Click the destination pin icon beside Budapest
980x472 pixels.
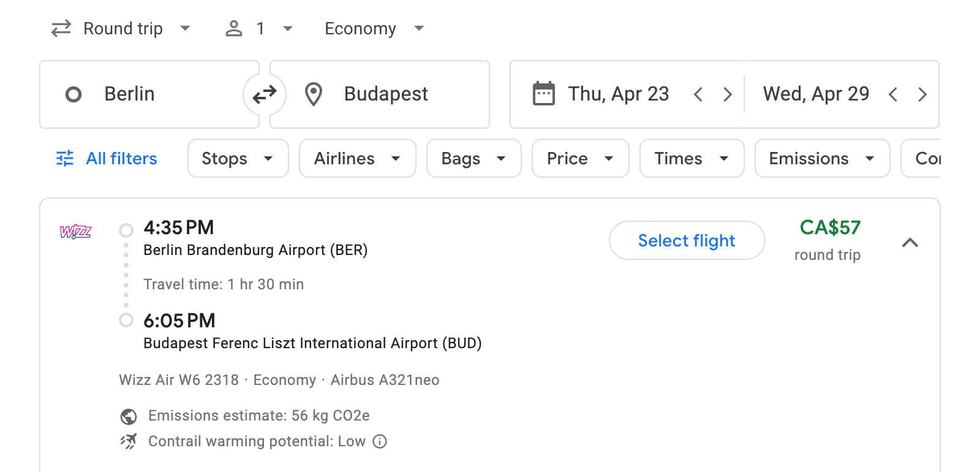pyautogui.click(x=314, y=94)
